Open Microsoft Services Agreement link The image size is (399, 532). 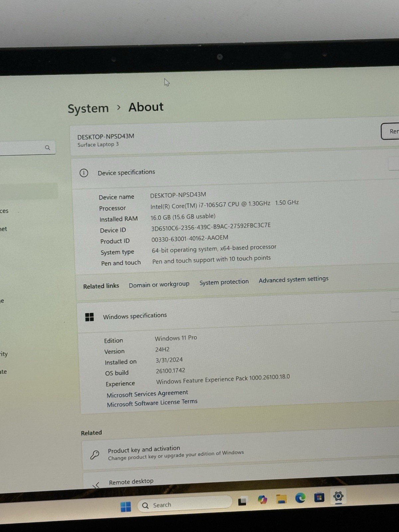(x=147, y=394)
